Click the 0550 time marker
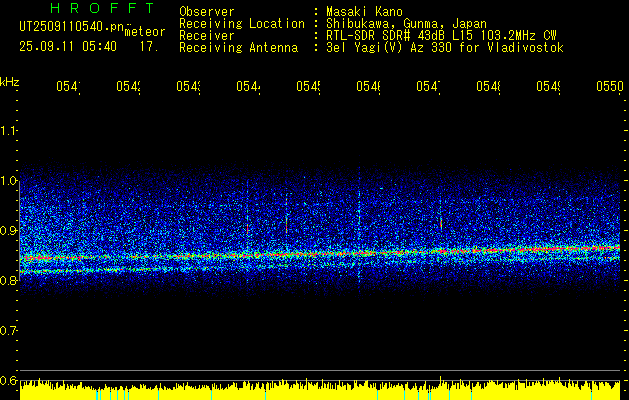This screenshot has width=629, height=400. [610, 86]
